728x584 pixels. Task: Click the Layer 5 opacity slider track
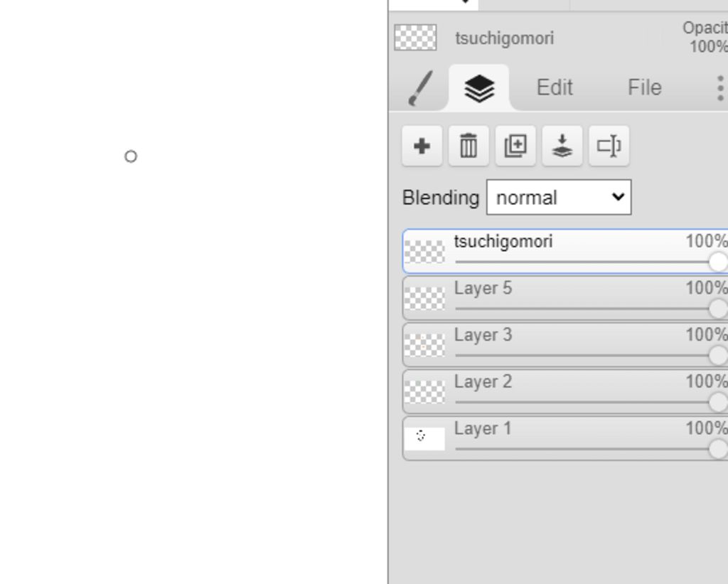coord(585,309)
